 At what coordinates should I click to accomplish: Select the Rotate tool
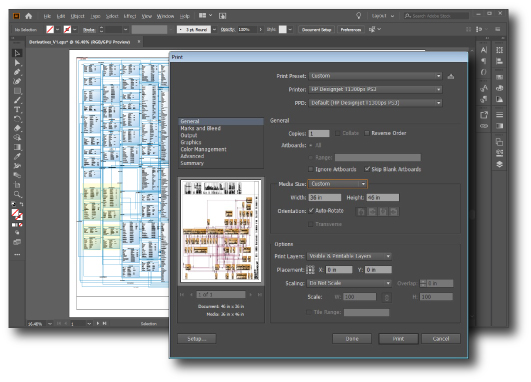point(17,119)
